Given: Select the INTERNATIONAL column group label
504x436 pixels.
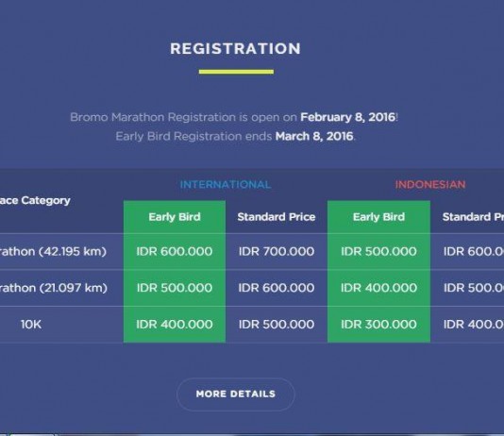Looking at the screenshot, I should tap(226, 184).
